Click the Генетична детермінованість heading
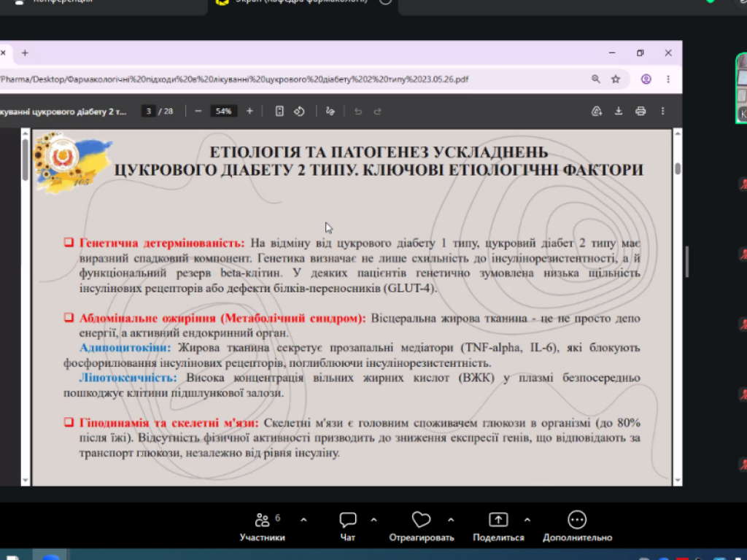Screen dimensions: 747x560 [x=161, y=243]
